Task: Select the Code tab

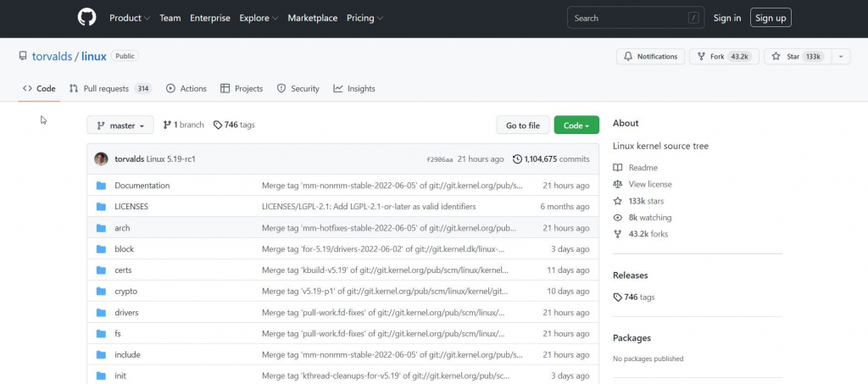Action: 39,88
